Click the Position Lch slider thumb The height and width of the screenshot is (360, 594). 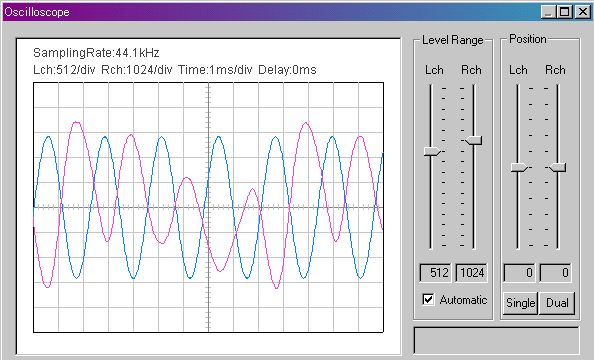(x=519, y=167)
